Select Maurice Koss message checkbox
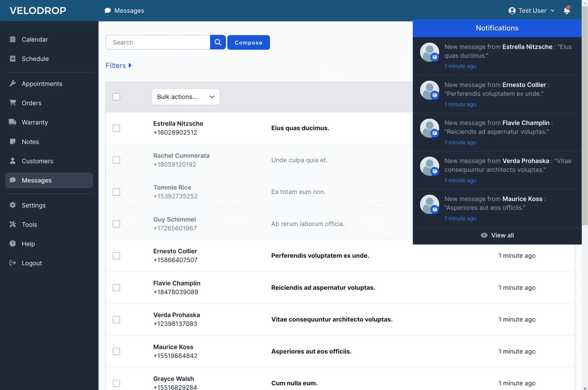Screen dimensions: 588x390 pos(116,351)
